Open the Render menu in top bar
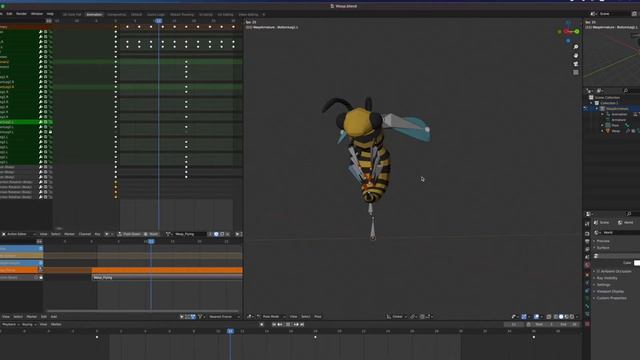Viewport: 640px width, 360px height. (x=21, y=13)
